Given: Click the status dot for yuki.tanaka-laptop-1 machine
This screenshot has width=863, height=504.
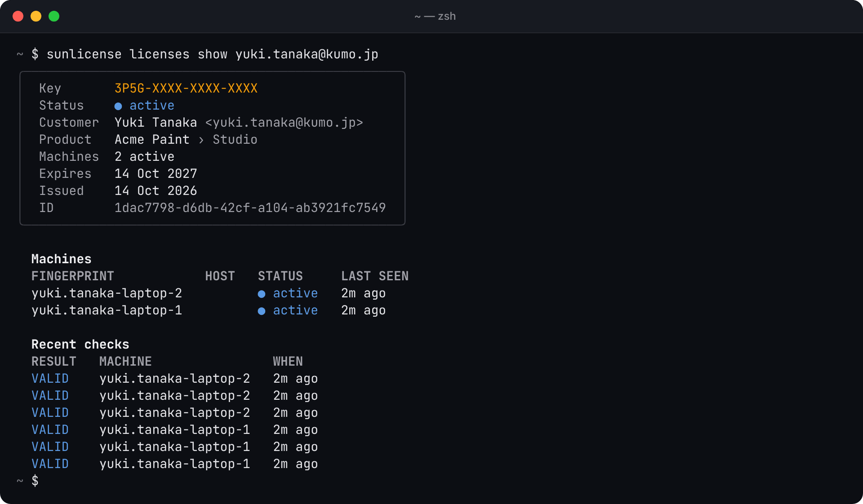Looking at the screenshot, I should coord(262,311).
